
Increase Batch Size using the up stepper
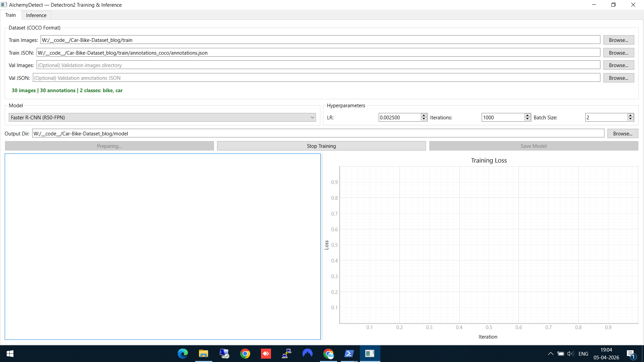click(631, 115)
